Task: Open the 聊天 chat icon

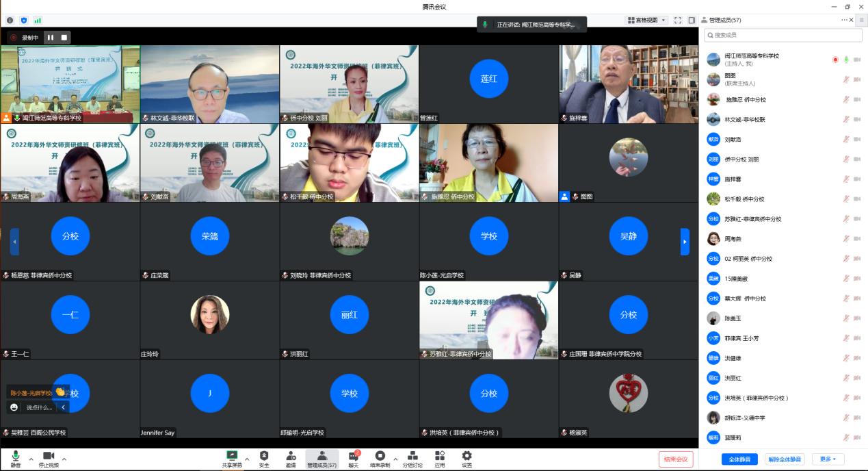Action: tap(353, 458)
